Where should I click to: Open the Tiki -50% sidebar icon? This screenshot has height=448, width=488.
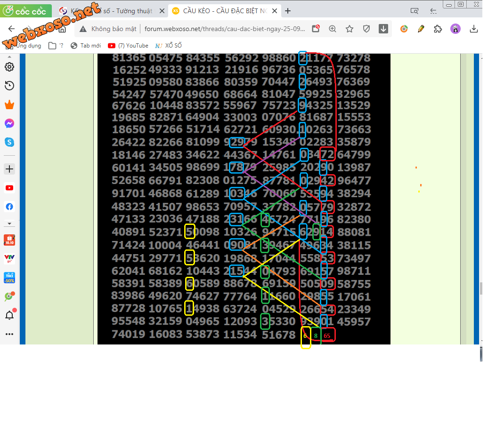9,278
